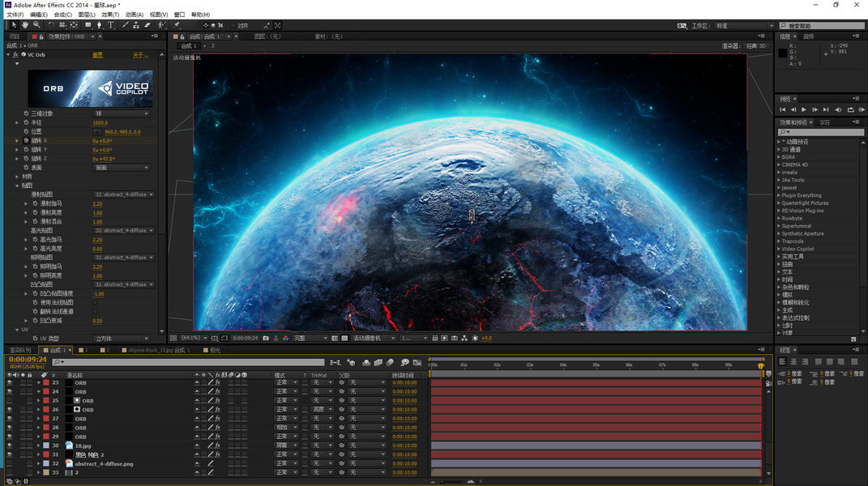Enable the 使用法线贴图 checkbox
This screenshot has width=868, height=486.
[x=95, y=303]
